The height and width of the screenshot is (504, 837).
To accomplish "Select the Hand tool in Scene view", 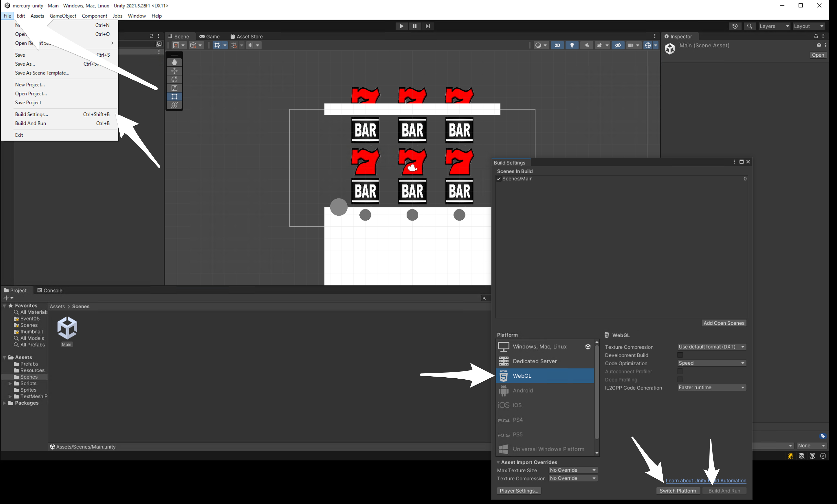I will click(174, 62).
